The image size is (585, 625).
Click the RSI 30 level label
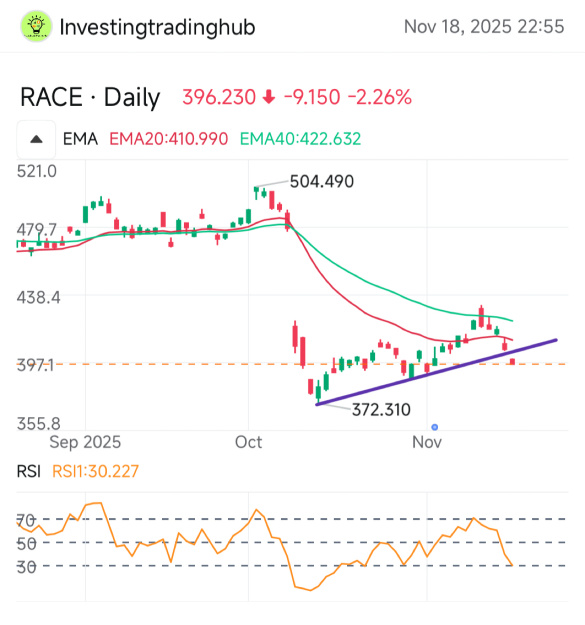click(26, 566)
